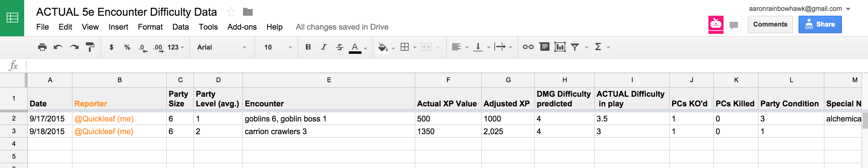Open text color picker
Image resolution: width=868 pixels, height=168 pixels.
[x=355, y=47]
